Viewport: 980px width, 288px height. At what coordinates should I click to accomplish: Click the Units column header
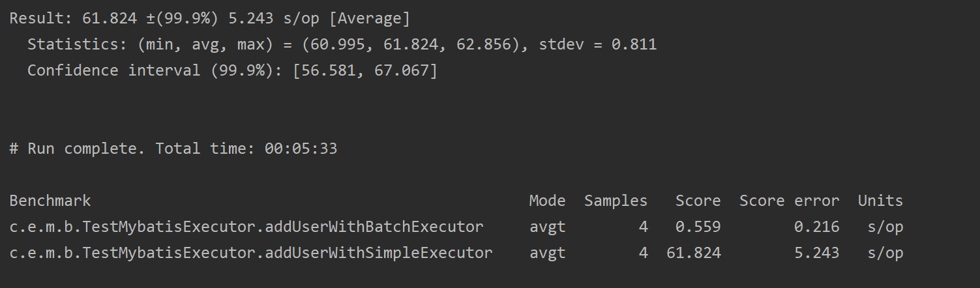pos(880,201)
